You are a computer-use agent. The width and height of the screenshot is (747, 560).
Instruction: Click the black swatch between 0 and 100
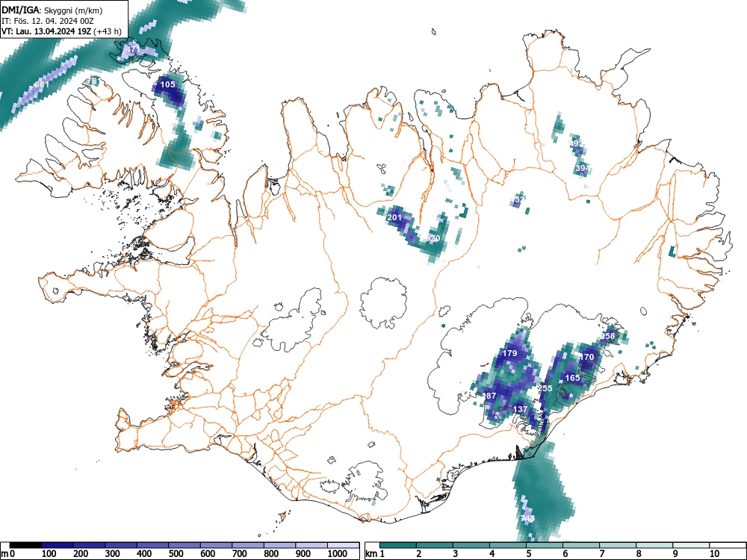pos(25,545)
